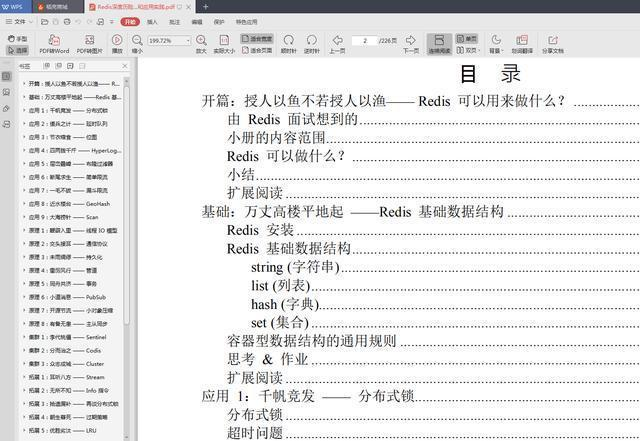The height and width of the screenshot is (441, 640).
Task: Open bookmark 拓展 1 Stream
Action: pyautogui.click(x=67, y=377)
